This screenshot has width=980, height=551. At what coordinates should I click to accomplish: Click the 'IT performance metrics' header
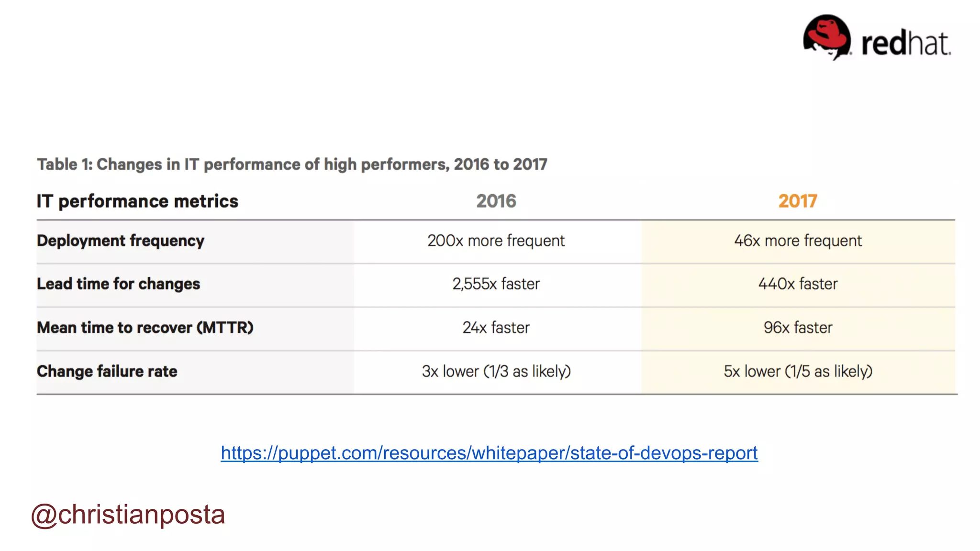(137, 201)
